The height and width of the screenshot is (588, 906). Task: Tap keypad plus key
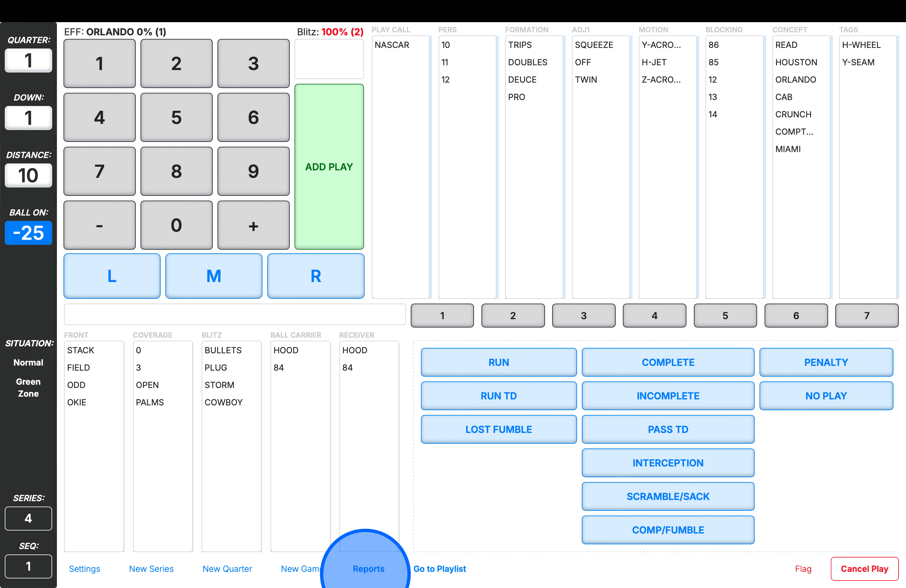253,225
